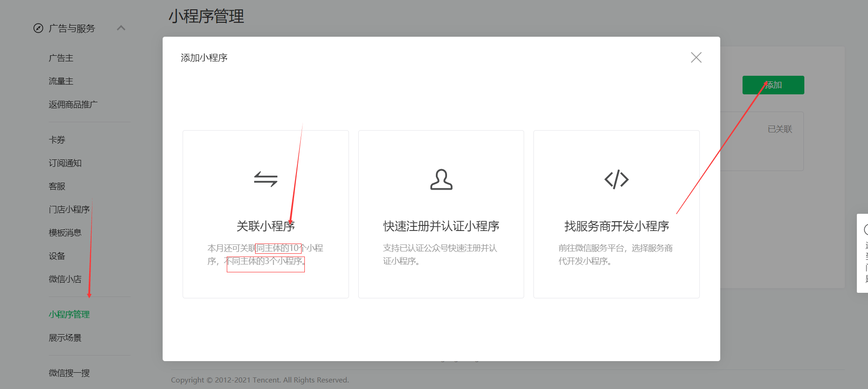
Task: Go to 门店小程序 menu item
Action: click(x=69, y=210)
